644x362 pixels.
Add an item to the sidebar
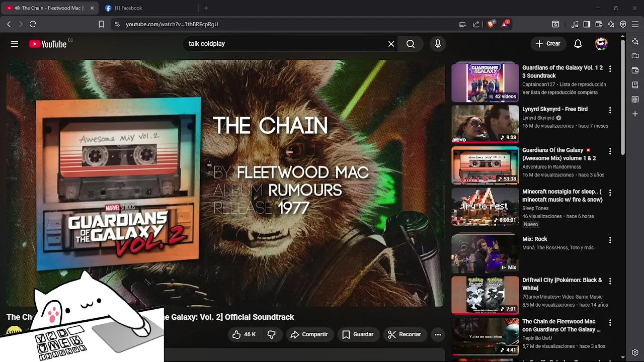click(x=635, y=114)
